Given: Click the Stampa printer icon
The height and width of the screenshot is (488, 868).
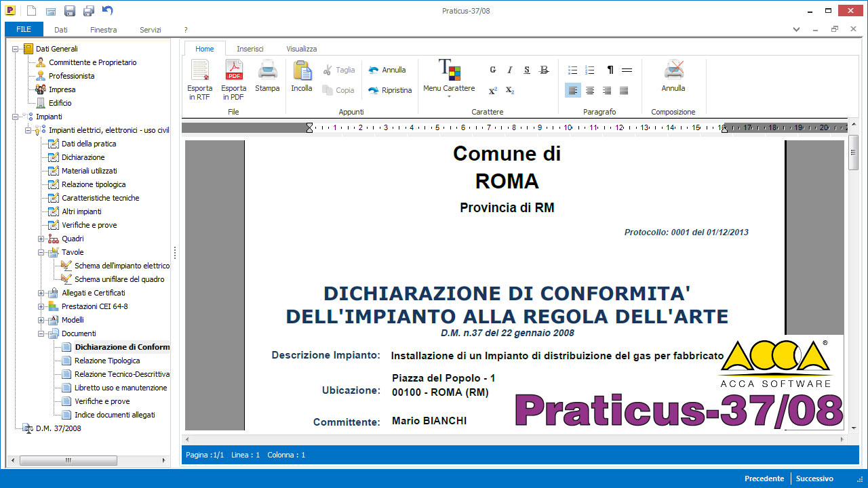Looking at the screenshot, I should 267,76.
